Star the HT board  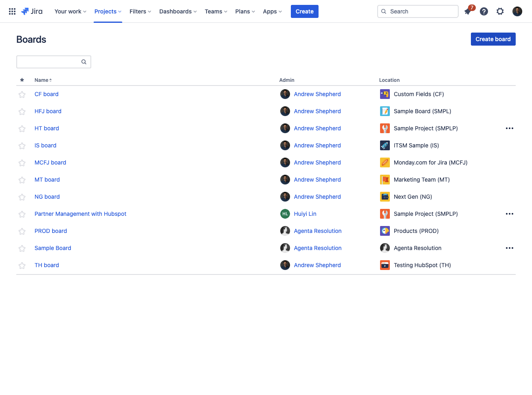point(22,129)
